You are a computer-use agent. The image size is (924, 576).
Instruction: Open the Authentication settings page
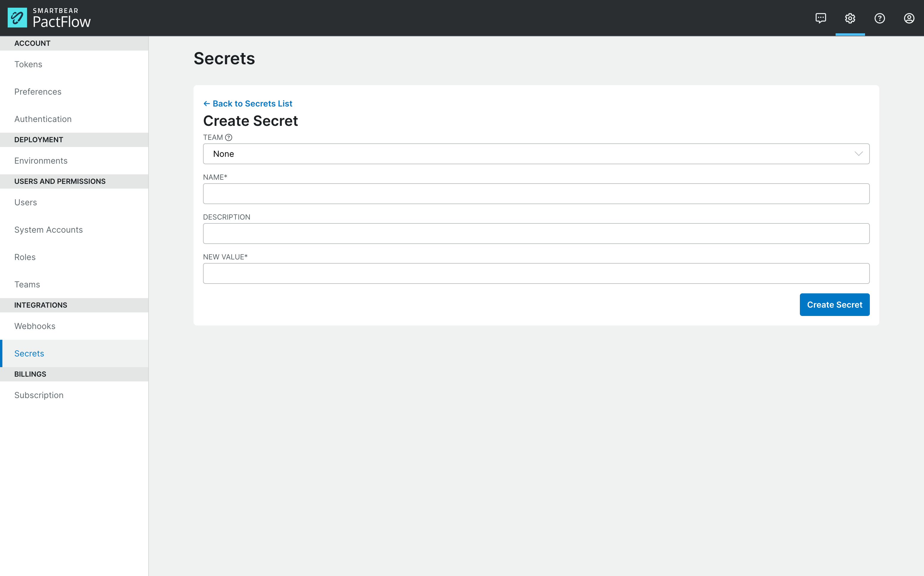click(43, 119)
